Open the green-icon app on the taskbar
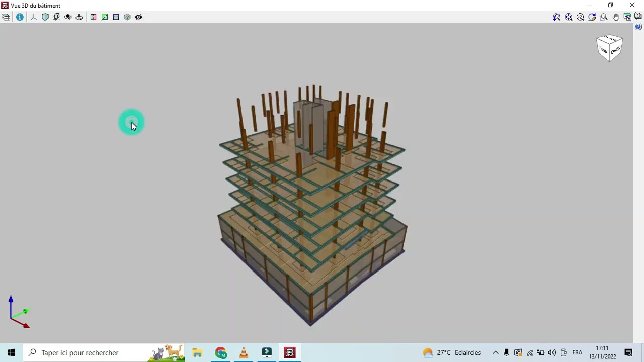644x362 pixels. point(267,352)
